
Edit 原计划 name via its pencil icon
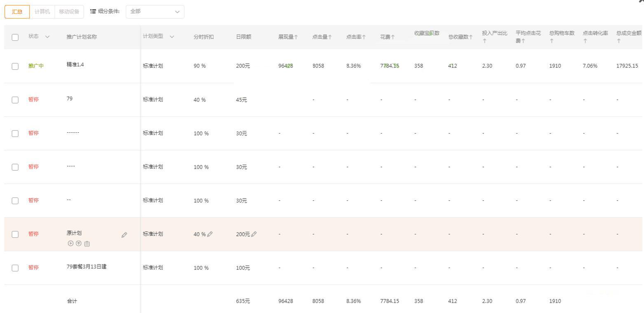(x=124, y=235)
